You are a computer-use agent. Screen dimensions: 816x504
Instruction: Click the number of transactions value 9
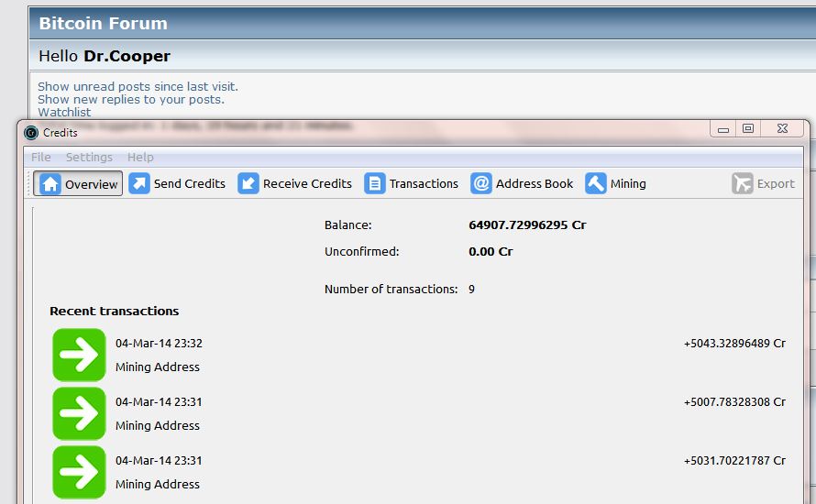(471, 289)
